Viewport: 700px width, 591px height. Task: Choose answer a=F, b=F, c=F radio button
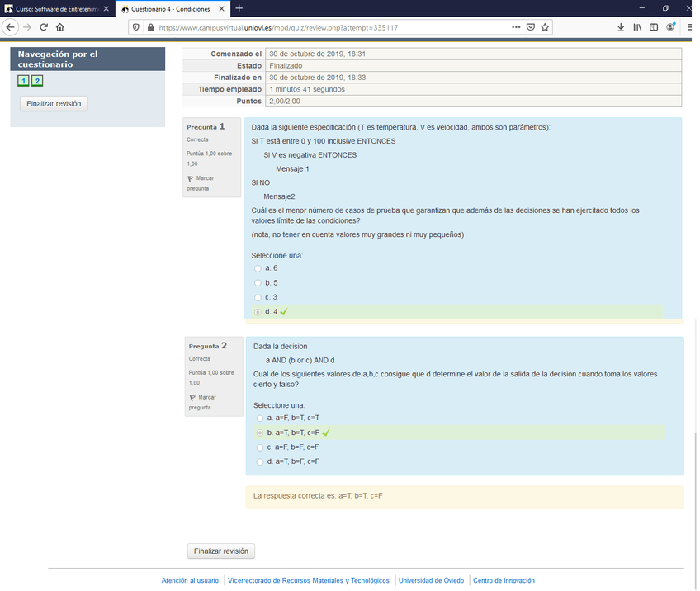pyautogui.click(x=260, y=447)
